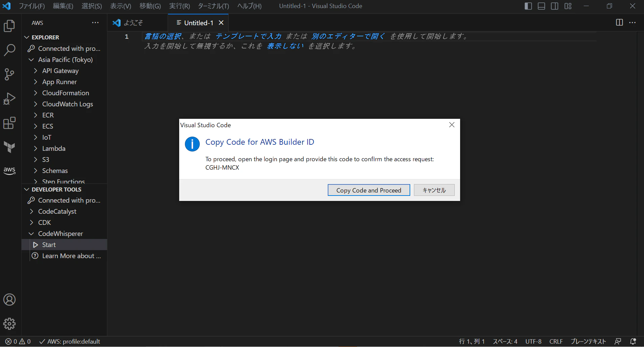Expand the S3 node

click(35, 160)
